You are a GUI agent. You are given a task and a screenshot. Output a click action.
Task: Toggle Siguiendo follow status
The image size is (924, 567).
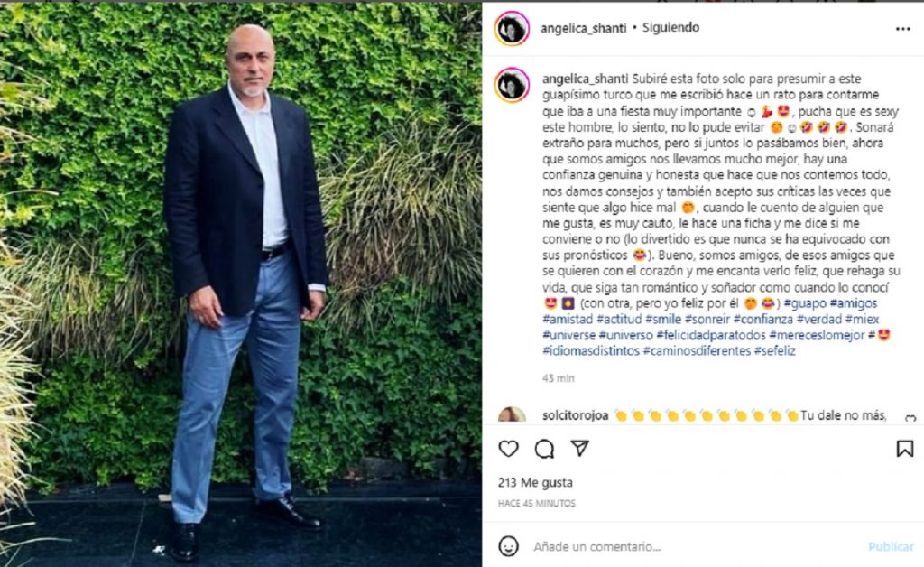click(x=670, y=28)
